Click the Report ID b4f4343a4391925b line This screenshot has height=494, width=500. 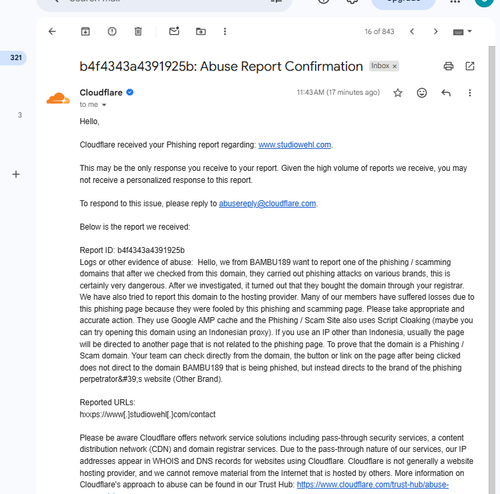tap(132, 250)
